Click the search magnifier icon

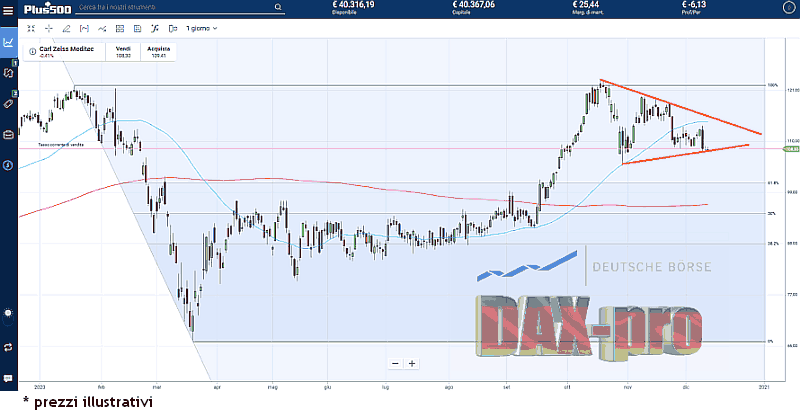tap(278, 7)
